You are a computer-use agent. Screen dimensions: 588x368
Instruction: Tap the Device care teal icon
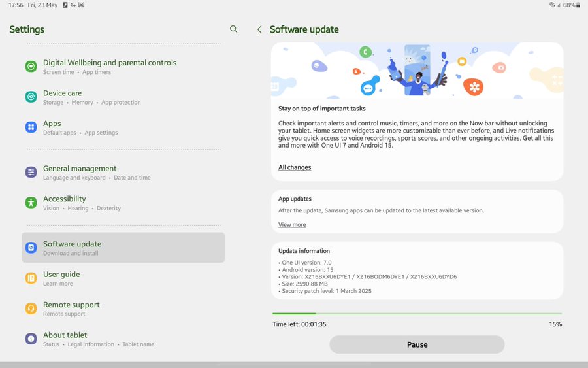tap(31, 97)
